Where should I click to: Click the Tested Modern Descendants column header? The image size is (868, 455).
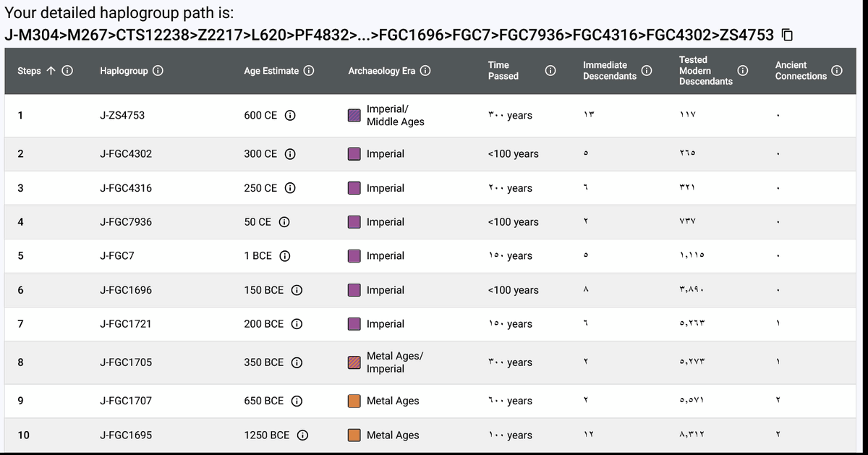click(706, 70)
